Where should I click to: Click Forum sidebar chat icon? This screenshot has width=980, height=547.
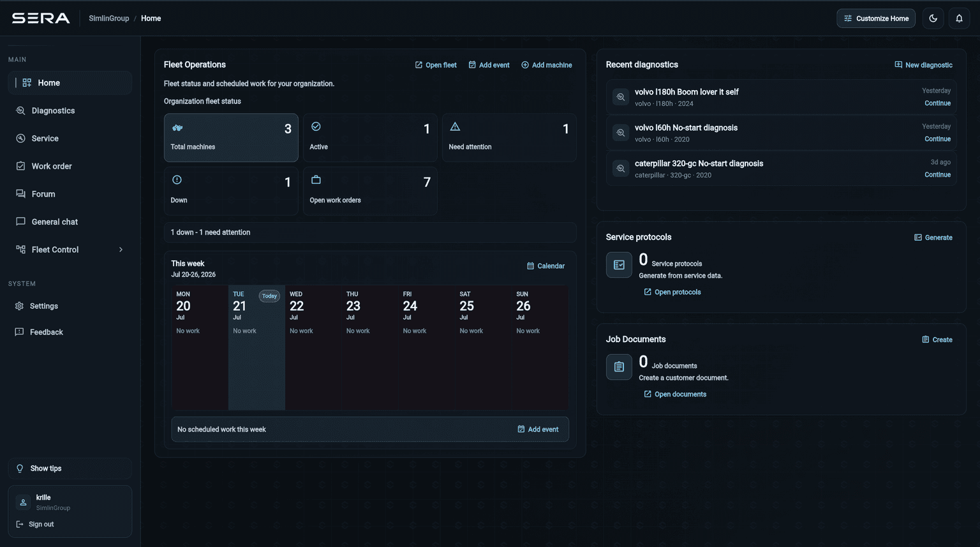click(x=20, y=194)
